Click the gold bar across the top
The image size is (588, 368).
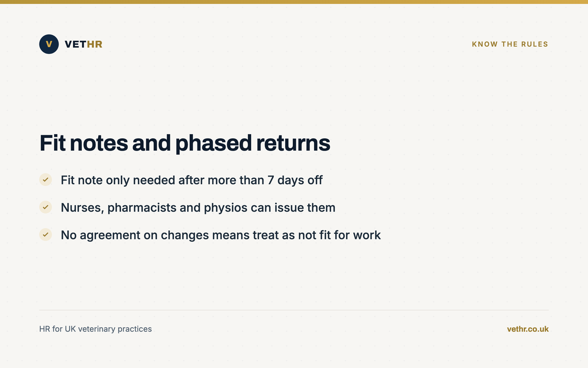click(x=294, y=2)
